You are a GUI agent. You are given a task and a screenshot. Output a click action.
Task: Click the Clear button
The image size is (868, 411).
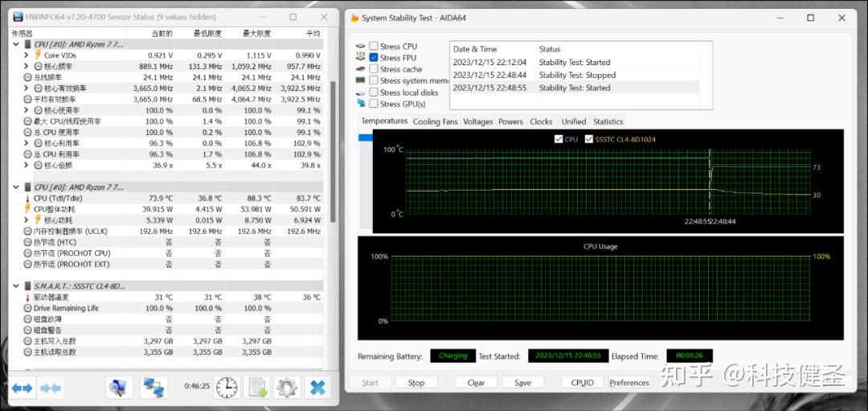[476, 382]
